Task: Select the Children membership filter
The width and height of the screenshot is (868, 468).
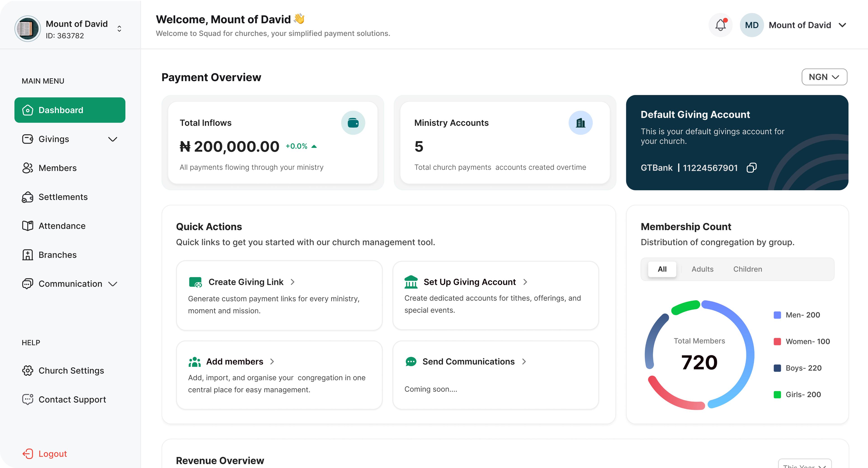Action: pyautogui.click(x=748, y=269)
